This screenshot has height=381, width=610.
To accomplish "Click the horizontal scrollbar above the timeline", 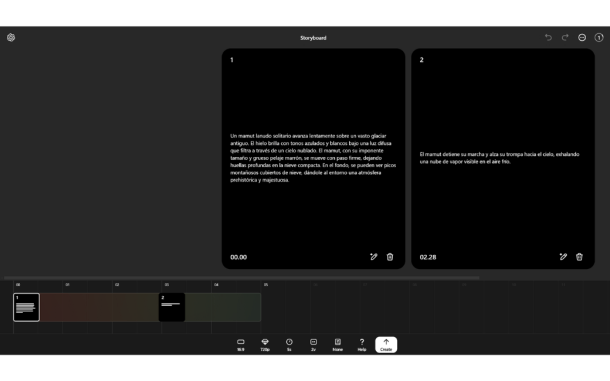I will pyautogui.click(x=241, y=278).
